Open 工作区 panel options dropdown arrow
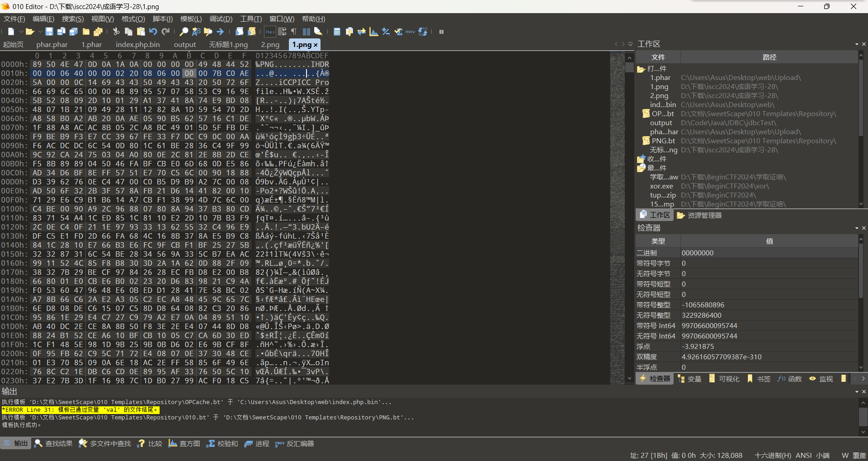 point(857,44)
